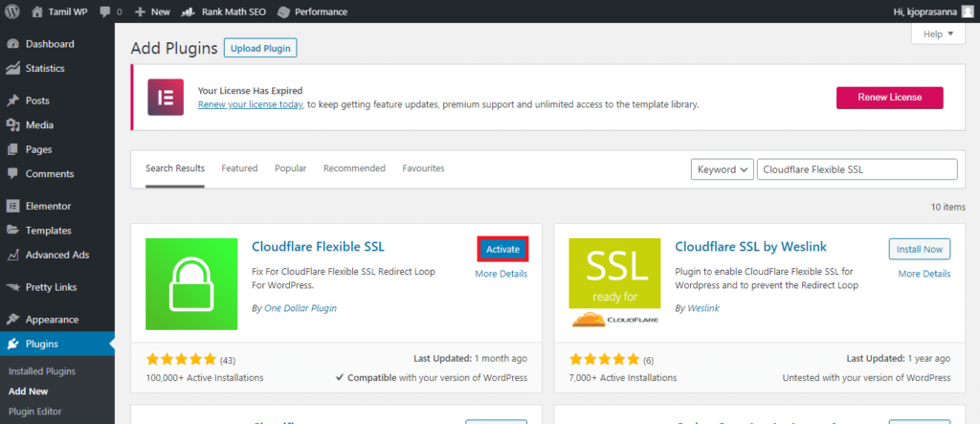Click the plus icon next to New

pos(140,11)
